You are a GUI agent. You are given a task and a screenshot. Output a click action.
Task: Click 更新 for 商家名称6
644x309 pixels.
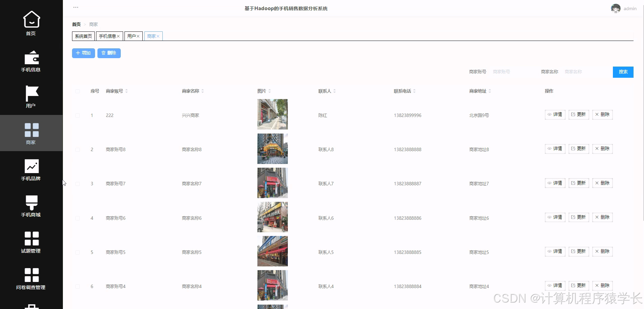tap(579, 217)
